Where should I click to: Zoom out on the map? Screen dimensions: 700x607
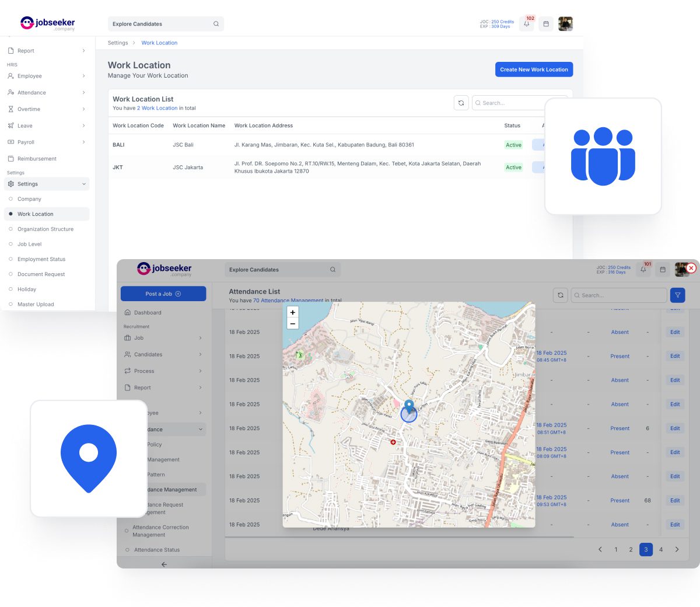293,323
